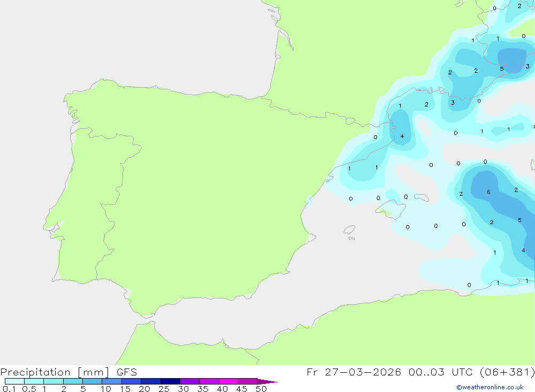This screenshot has width=535, height=392.
Task: Click the '35' legend scale label
Action: 203,389
